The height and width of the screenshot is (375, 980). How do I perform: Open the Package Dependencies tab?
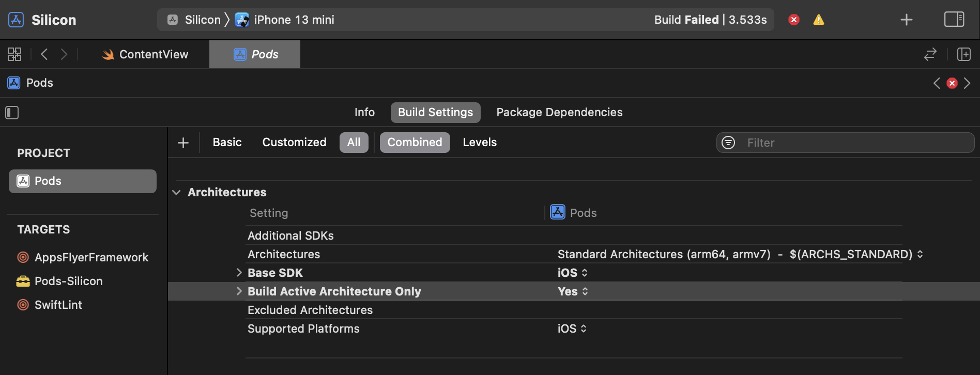pyautogui.click(x=559, y=113)
